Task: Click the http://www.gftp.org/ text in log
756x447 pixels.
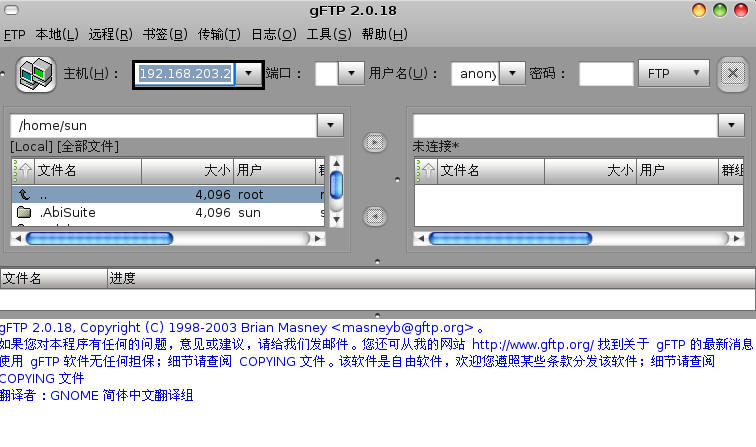Action: pos(533,344)
